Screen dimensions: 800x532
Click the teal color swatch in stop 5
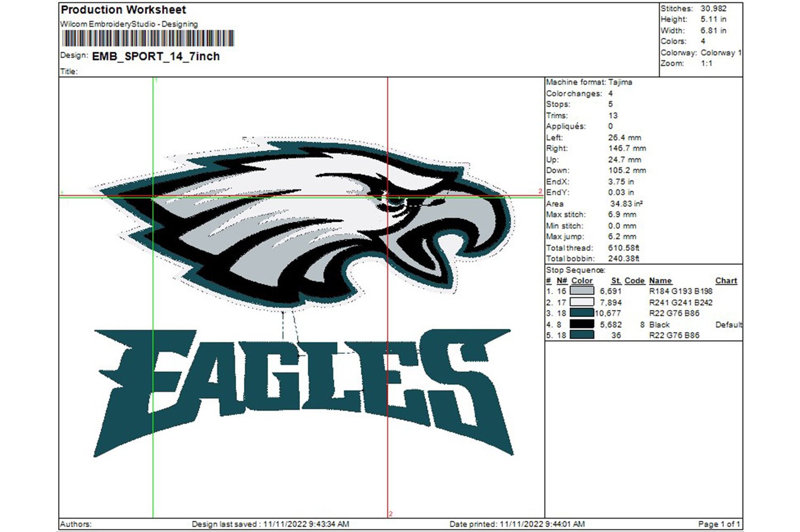582,335
